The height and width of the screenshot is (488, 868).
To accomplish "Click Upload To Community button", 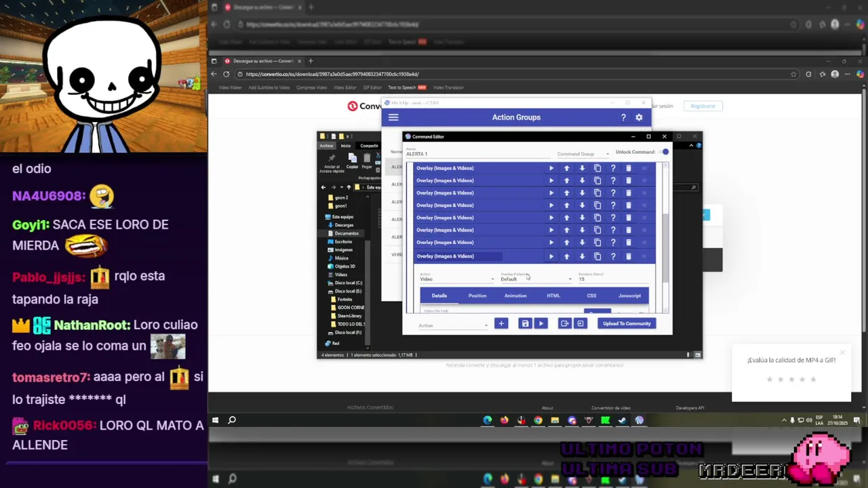I will click(627, 324).
